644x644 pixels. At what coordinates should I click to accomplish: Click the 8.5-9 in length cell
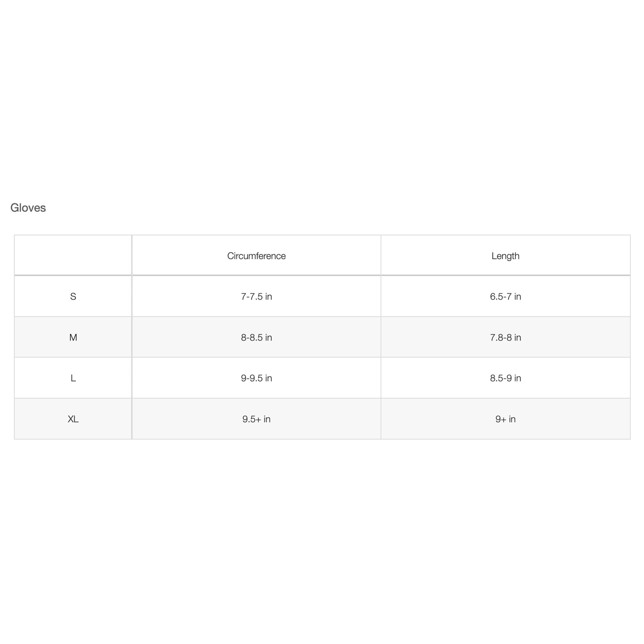point(505,378)
